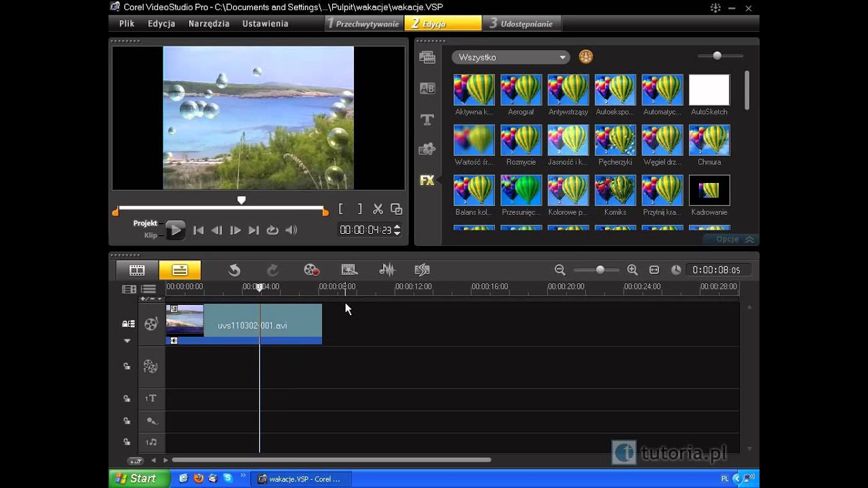The image size is (868, 488).
Task: Expand the arrow below the video track toggle
Action: [127, 341]
